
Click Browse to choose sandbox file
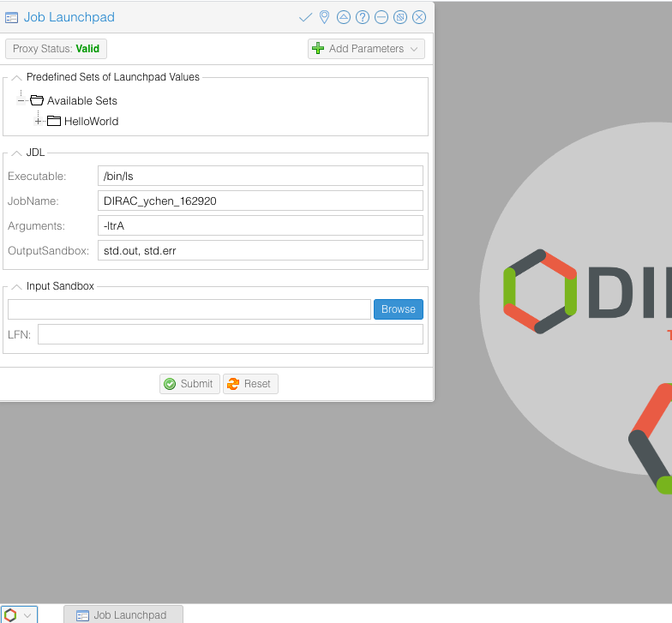click(398, 309)
